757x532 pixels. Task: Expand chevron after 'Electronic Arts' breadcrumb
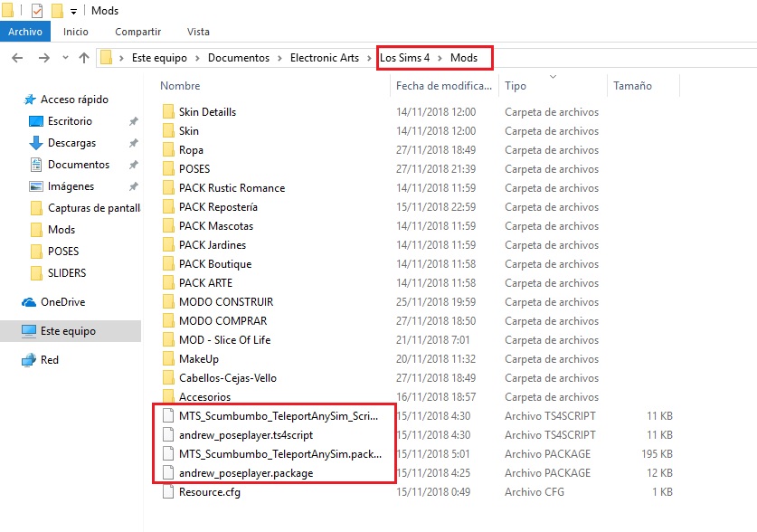pyautogui.click(x=369, y=59)
